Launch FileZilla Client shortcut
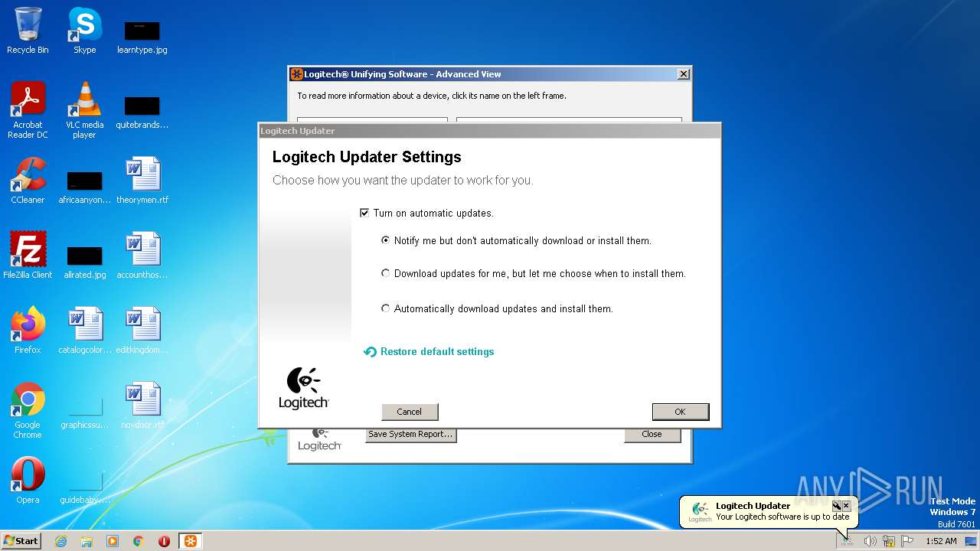 (28, 256)
